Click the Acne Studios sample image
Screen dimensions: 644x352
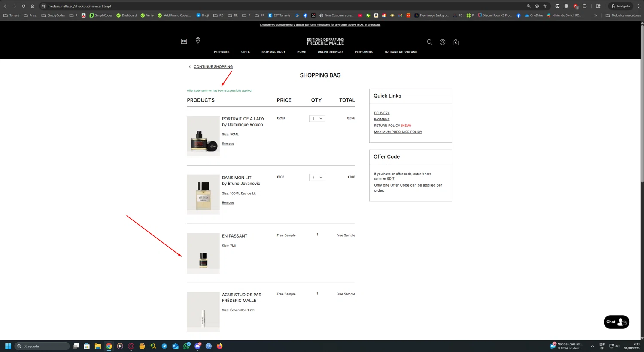(203, 312)
